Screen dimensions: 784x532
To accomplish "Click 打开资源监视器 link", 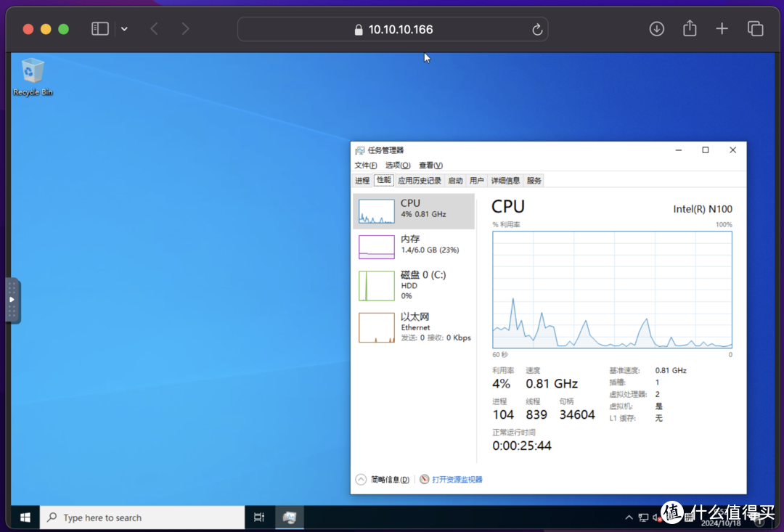I will (x=457, y=480).
